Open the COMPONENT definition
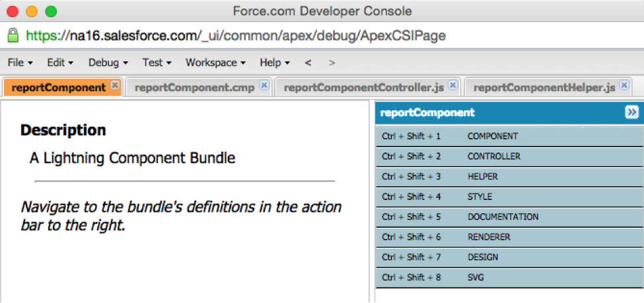The image size is (644, 303). pyautogui.click(x=509, y=136)
